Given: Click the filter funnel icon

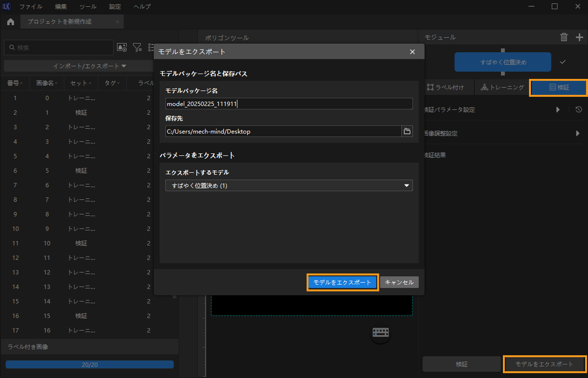Looking at the screenshot, I should click(x=137, y=47).
